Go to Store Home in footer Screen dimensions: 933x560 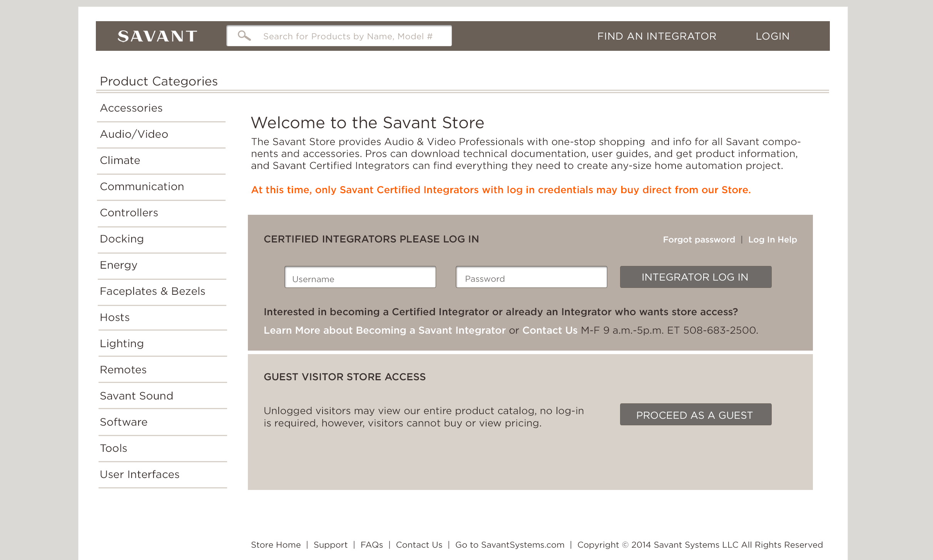[276, 545]
